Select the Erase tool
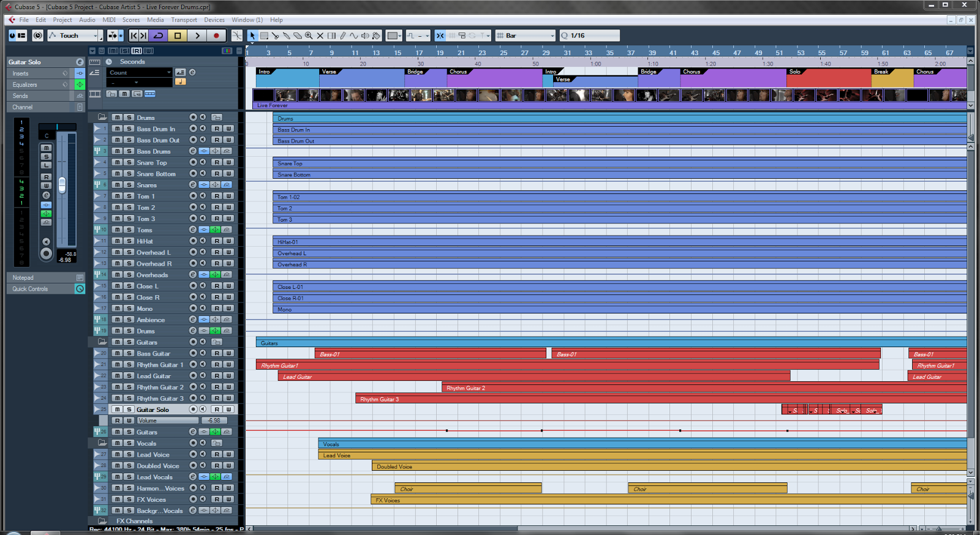Viewport: 980px width, 535px height. (297, 36)
